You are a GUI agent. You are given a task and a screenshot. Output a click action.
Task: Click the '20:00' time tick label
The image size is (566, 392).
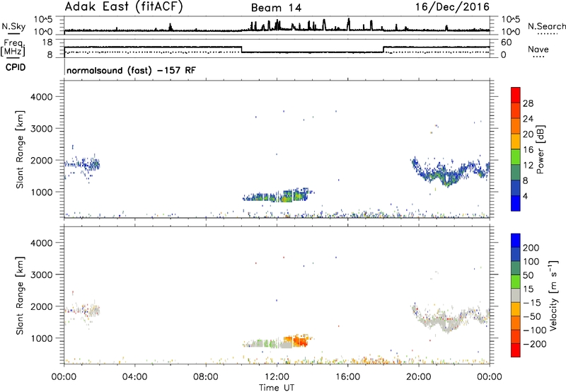(x=418, y=377)
